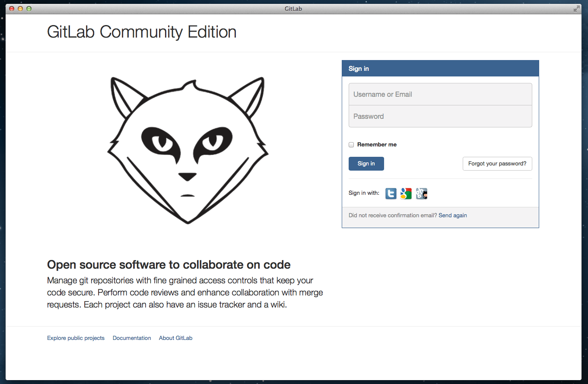This screenshot has width=588, height=384.
Task: Focus the Username or Email field
Action: 440,94
